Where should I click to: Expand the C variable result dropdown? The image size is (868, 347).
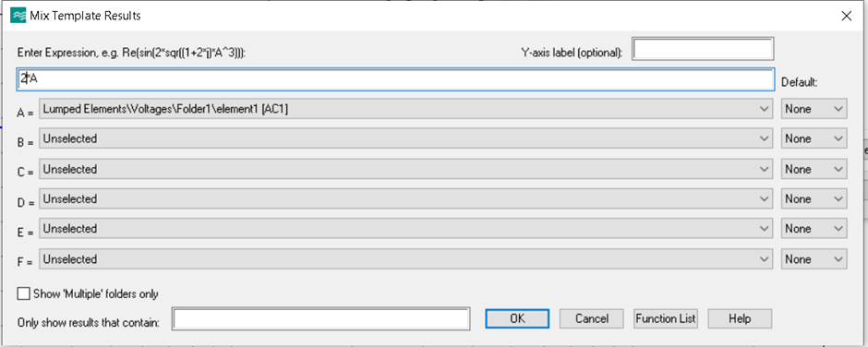(x=405, y=170)
